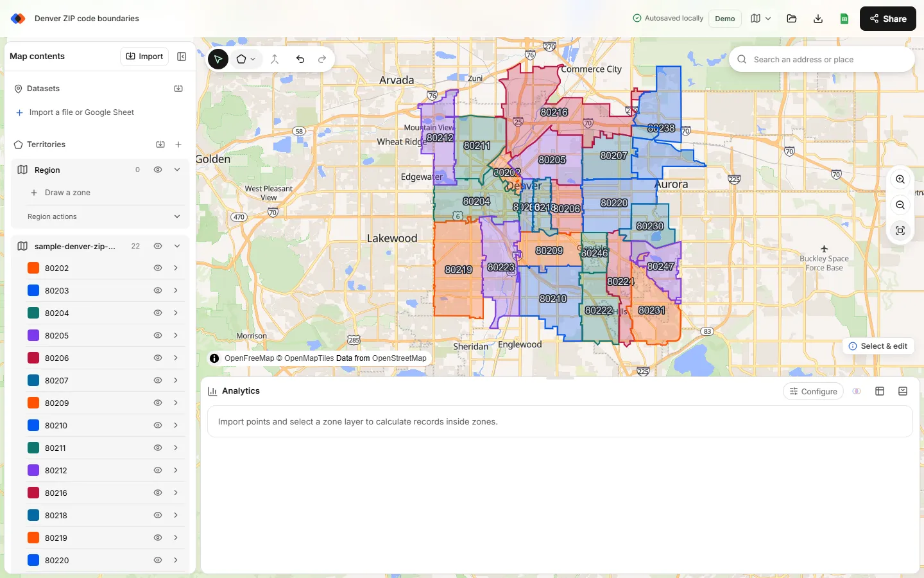Viewport: 924px width, 578px height.
Task: Collapse the sample-denver-zip layer chevron
Action: pos(177,246)
